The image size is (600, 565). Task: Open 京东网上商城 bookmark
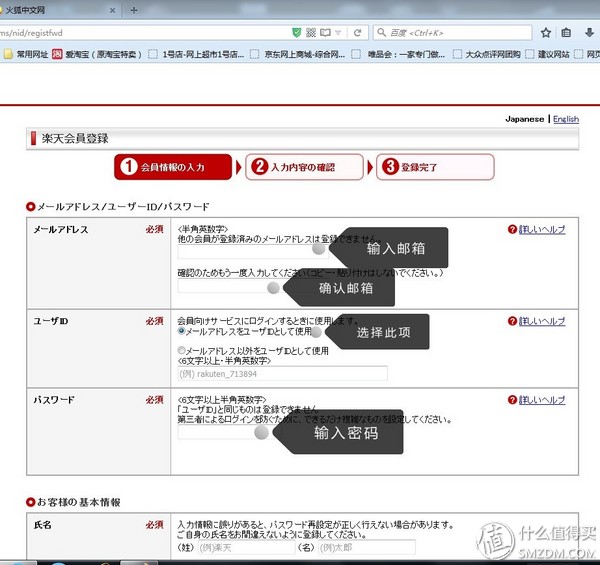point(297,54)
